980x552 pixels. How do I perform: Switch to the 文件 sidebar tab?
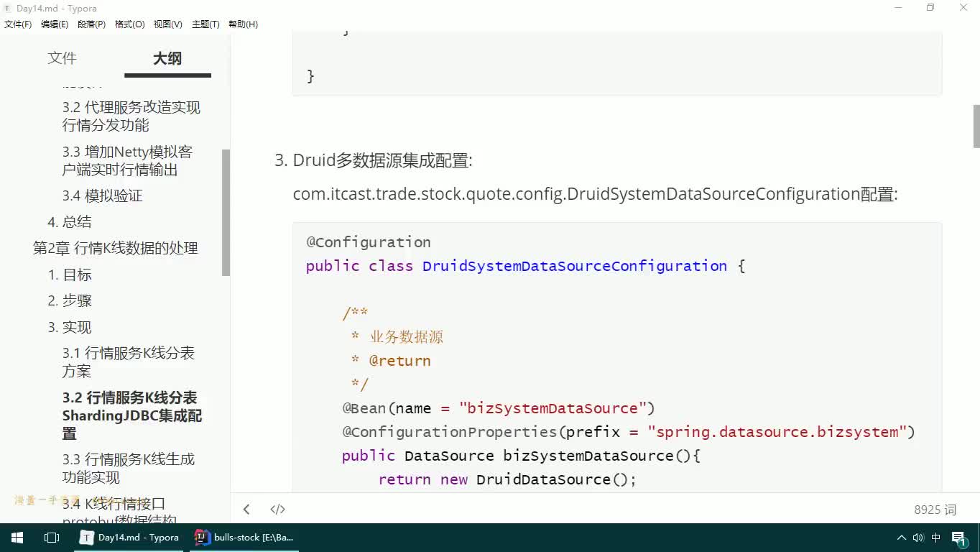point(62,58)
